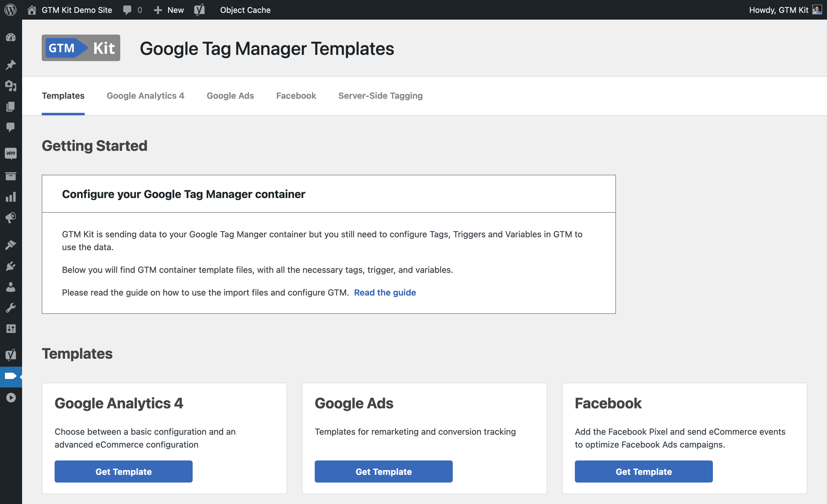Open the Plugins plug icon
The height and width of the screenshot is (504, 827).
tap(11, 266)
